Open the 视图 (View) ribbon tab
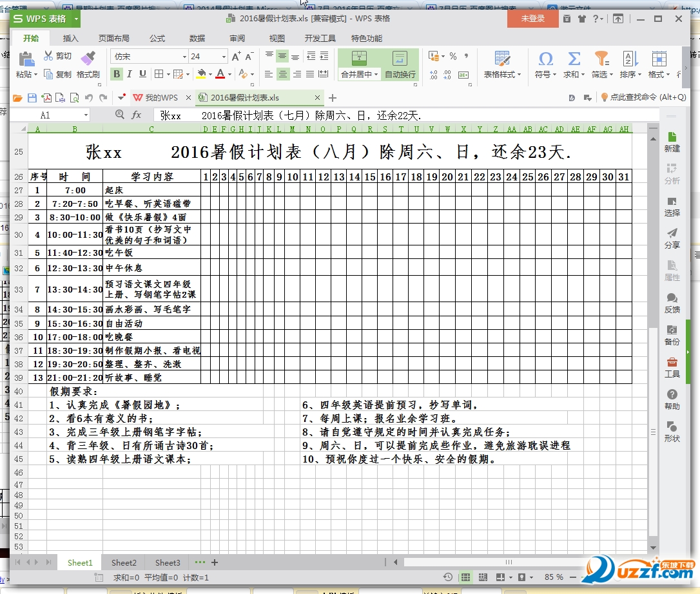The height and width of the screenshot is (594, 700). (277, 39)
